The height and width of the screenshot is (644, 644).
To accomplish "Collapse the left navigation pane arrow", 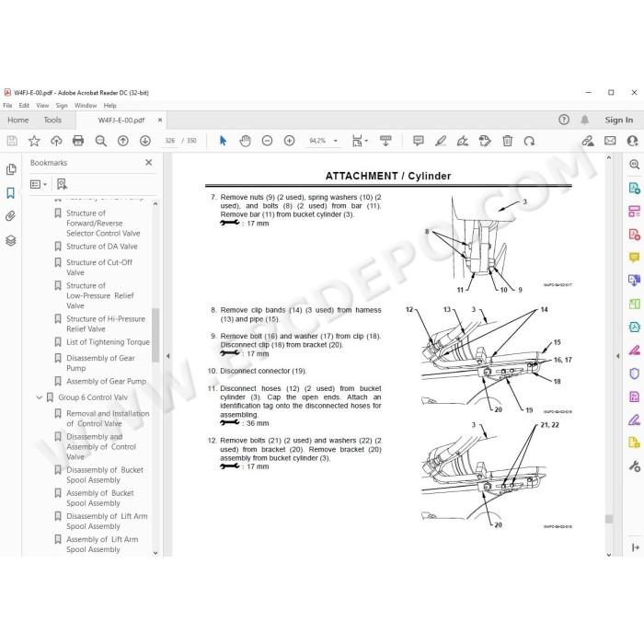I will [x=167, y=356].
